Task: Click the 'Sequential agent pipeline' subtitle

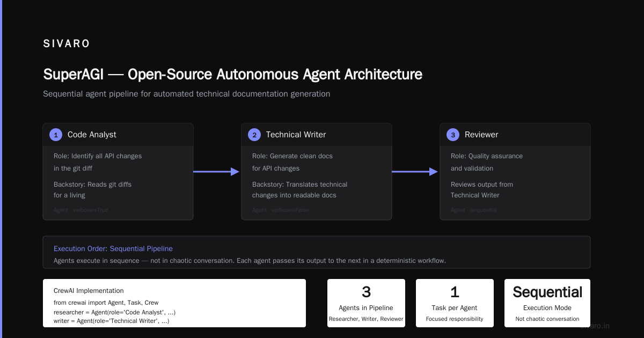Action: (x=187, y=94)
